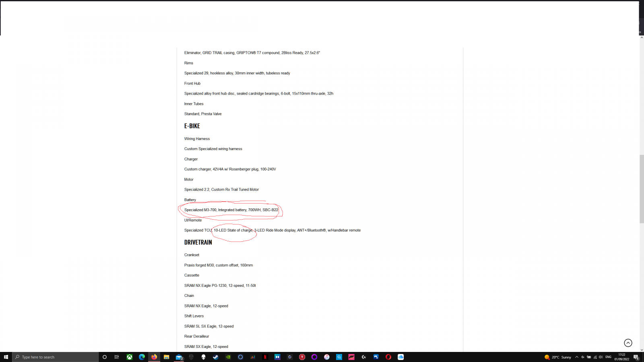Viewport: 644px width, 362px height.
Task: Click the Motor label
Action: [189, 179]
